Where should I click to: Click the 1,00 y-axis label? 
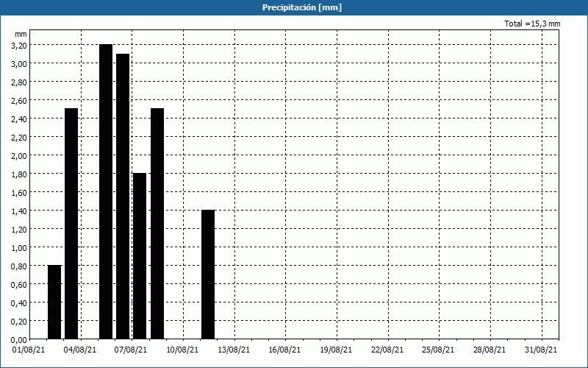(19, 248)
